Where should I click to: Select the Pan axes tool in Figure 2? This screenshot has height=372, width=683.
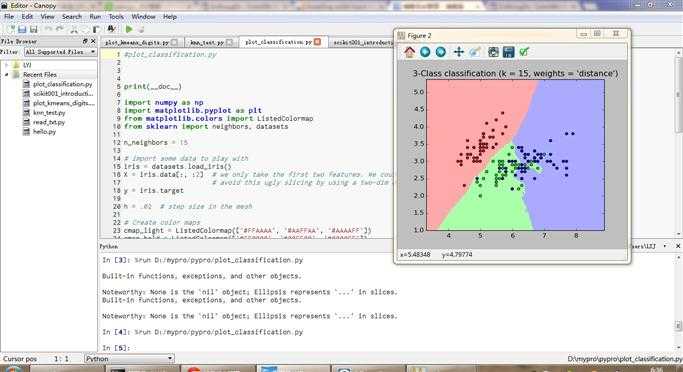459,52
